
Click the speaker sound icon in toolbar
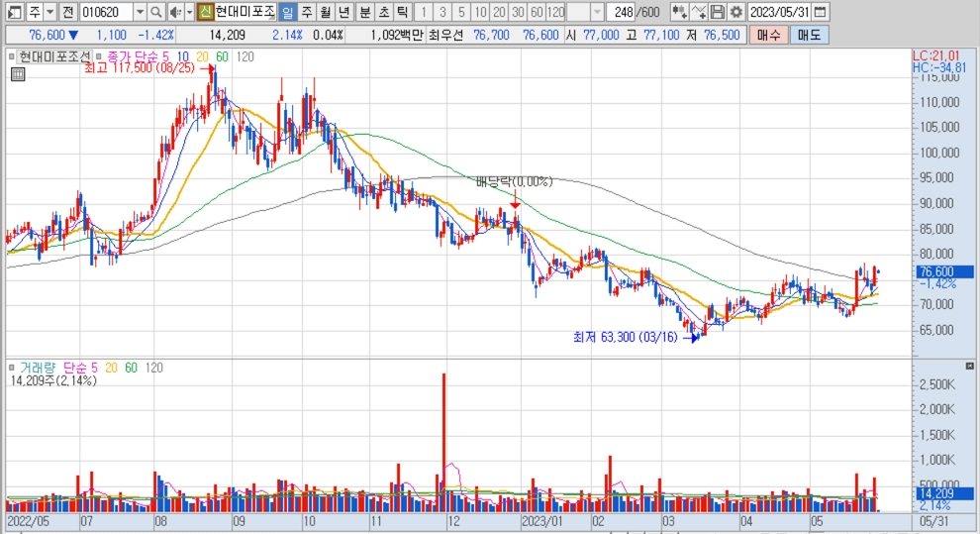click(x=175, y=12)
